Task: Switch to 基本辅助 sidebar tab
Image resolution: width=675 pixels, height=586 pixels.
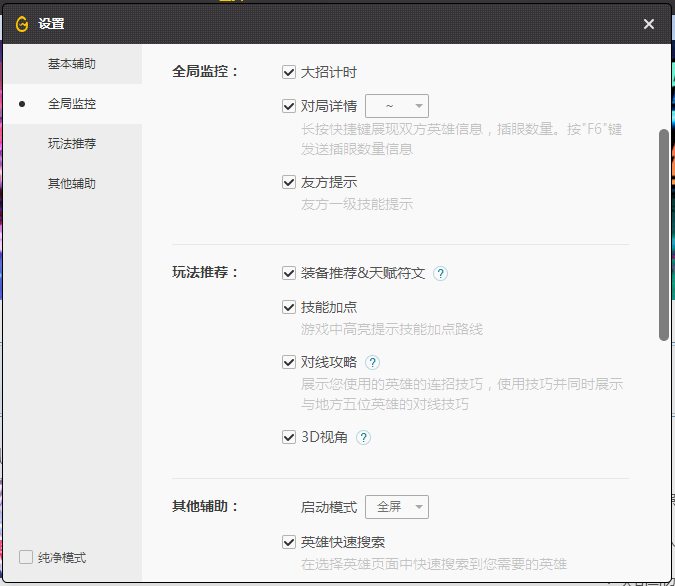Action: click(72, 64)
